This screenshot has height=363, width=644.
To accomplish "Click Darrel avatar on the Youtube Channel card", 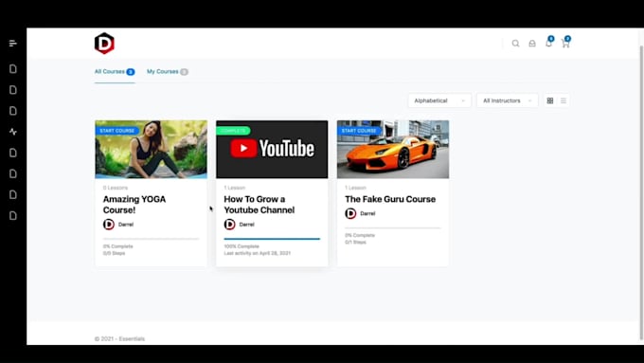I will [229, 225].
